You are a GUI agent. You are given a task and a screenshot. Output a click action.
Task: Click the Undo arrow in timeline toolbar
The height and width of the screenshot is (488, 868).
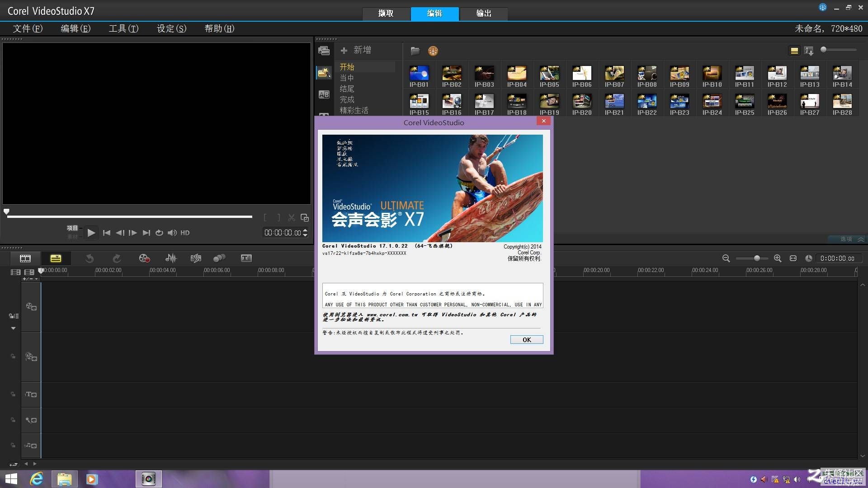coord(90,258)
